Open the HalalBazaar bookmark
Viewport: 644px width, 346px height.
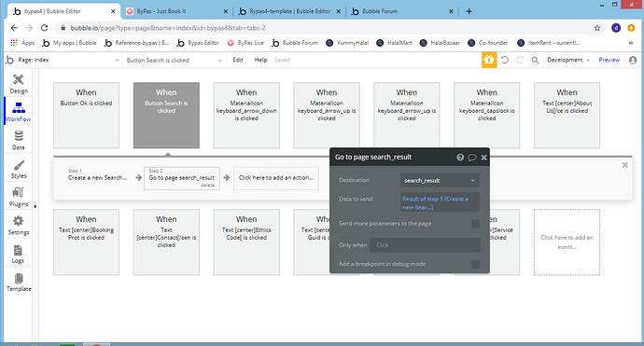440,43
